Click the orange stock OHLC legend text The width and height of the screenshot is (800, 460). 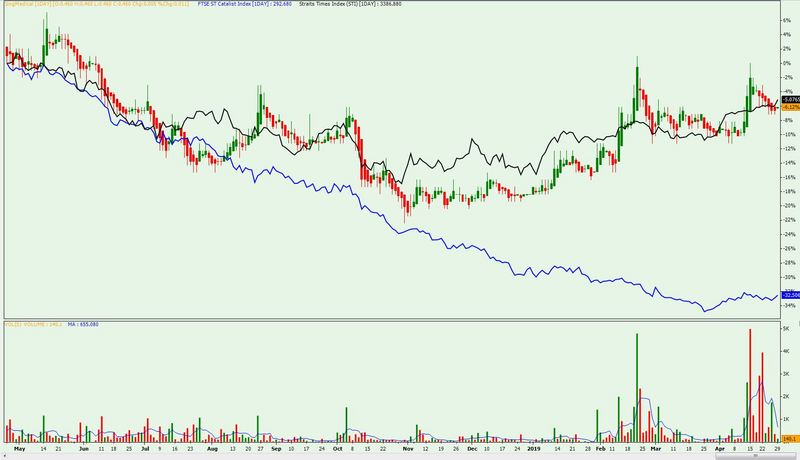coord(97,4)
